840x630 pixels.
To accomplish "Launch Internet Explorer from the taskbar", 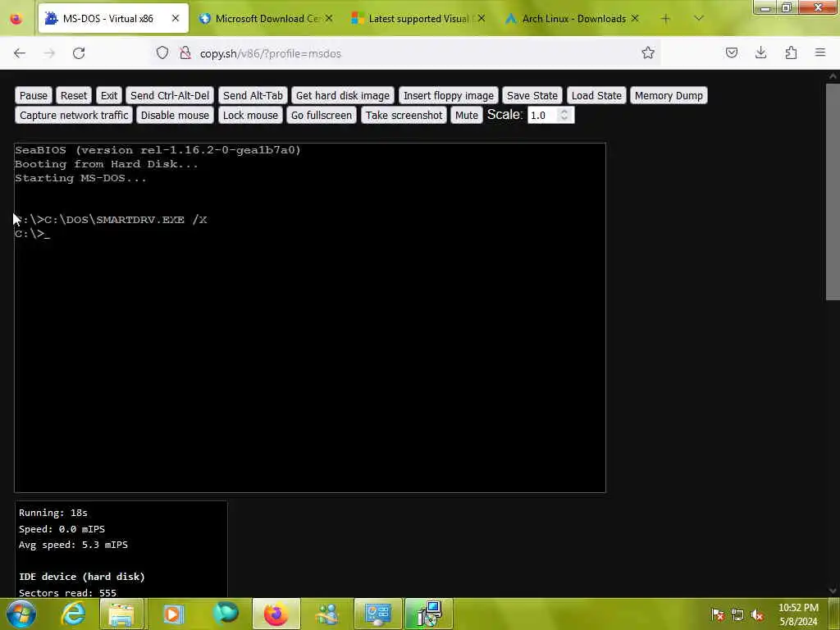I will (73, 614).
